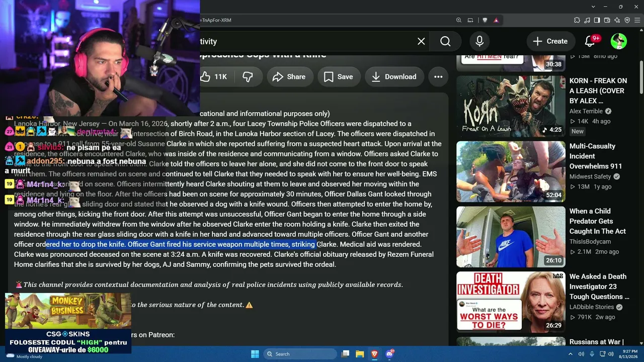Visit the Alex Terrible channel

coord(586,111)
